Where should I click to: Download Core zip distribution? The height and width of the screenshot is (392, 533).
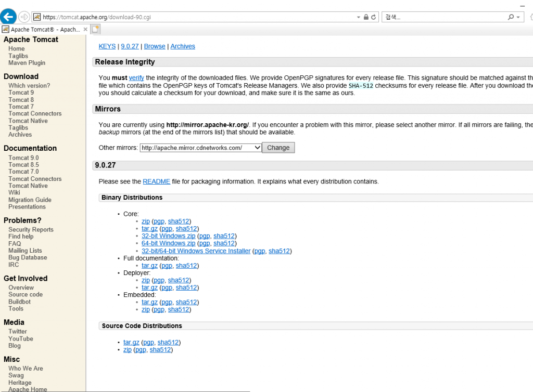[146, 221]
